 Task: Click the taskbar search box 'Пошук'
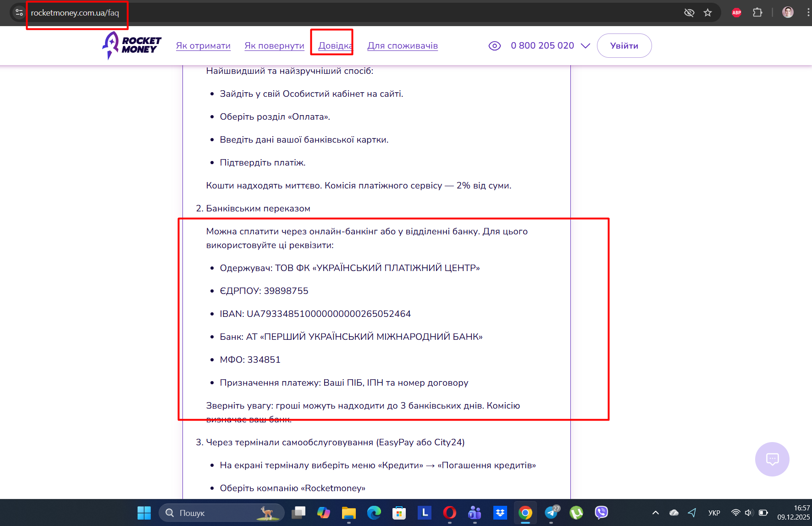[221, 513]
